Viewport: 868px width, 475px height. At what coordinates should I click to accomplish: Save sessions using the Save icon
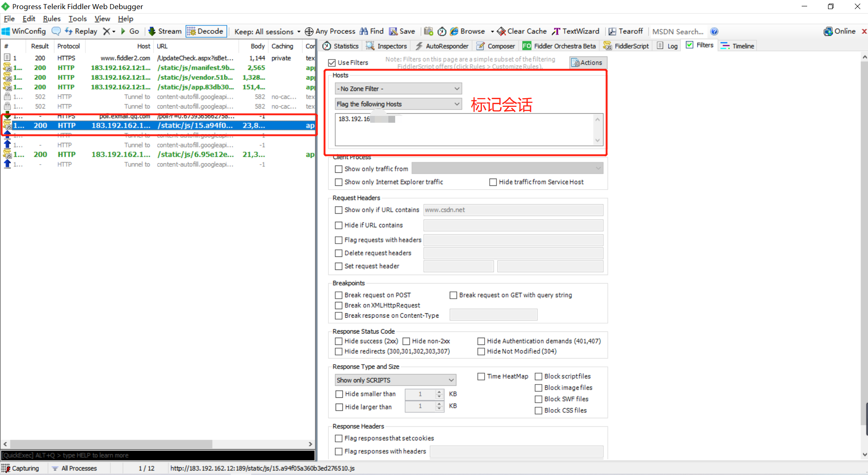(x=402, y=31)
